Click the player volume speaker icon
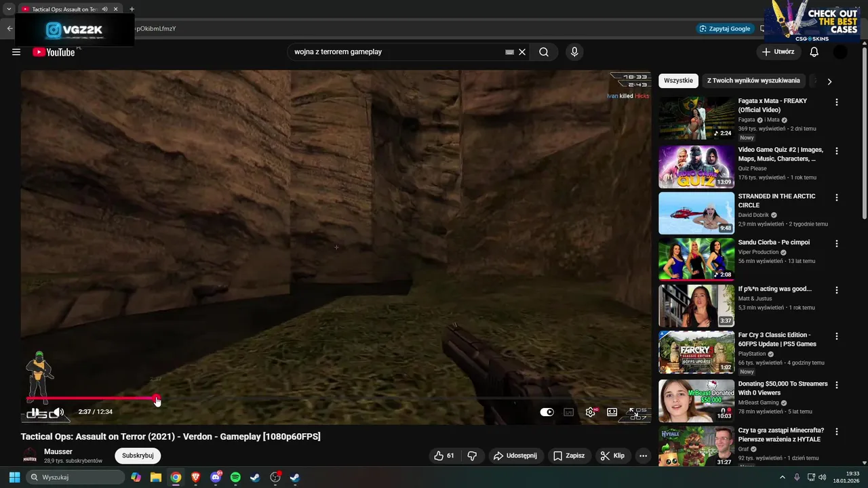This screenshot has height=488, width=868. click(x=59, y=412)
